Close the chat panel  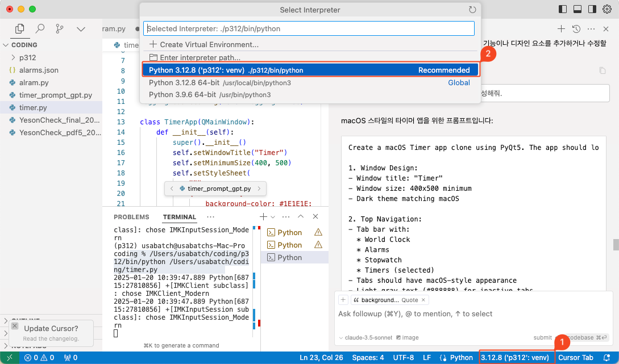coord(606,29)
